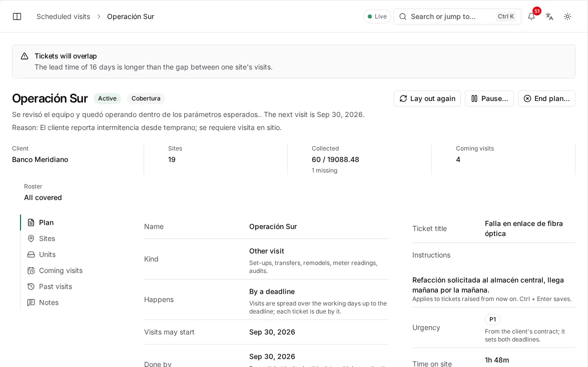Open notifications bell with 51 badge
Image resolution: width=588 pixels, height=367 pixels.
[x=531, y=16]
